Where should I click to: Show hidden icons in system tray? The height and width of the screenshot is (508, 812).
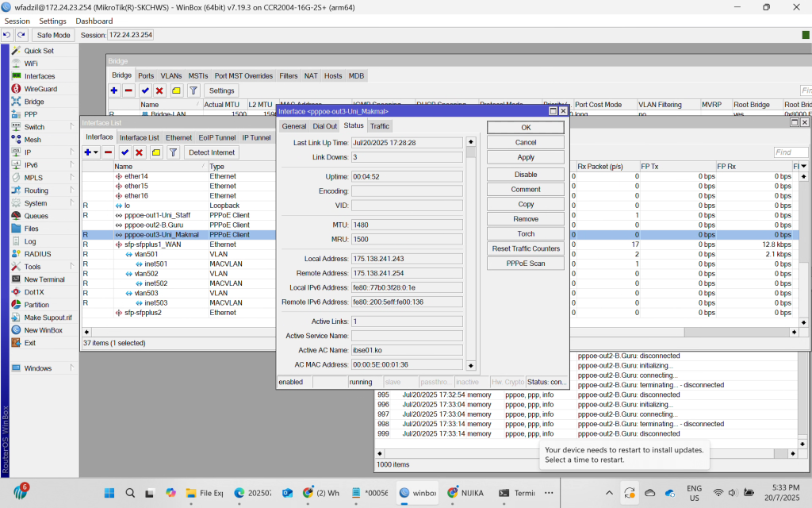(x=610, y=493)
